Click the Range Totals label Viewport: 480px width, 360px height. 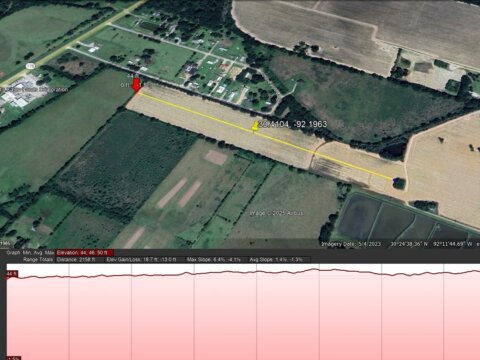click(x=38, y=259)
